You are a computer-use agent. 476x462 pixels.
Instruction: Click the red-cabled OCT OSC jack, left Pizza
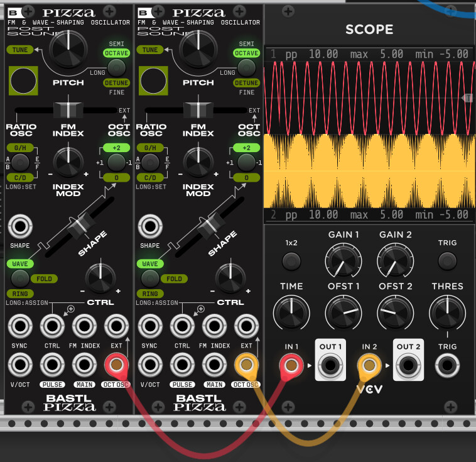pyautogui.click(x=117, y=365)
